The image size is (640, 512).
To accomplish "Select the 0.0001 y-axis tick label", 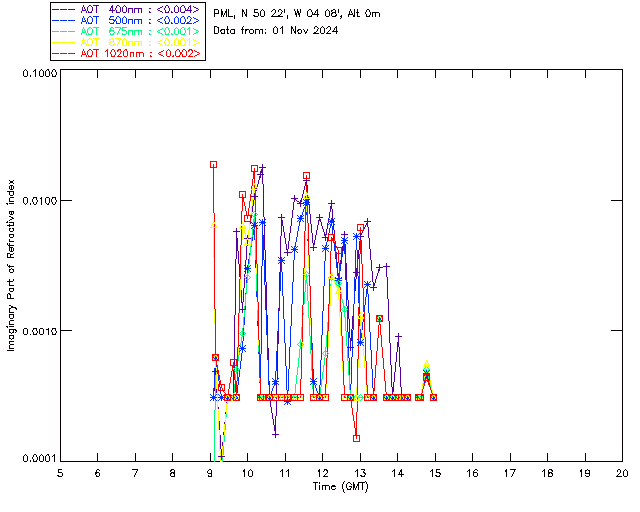I will [38, 459].
